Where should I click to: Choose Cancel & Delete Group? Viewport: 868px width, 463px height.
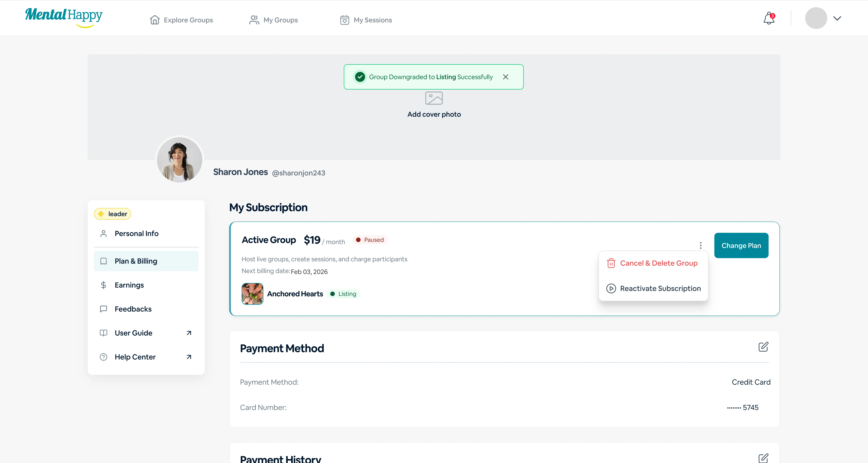653,263
